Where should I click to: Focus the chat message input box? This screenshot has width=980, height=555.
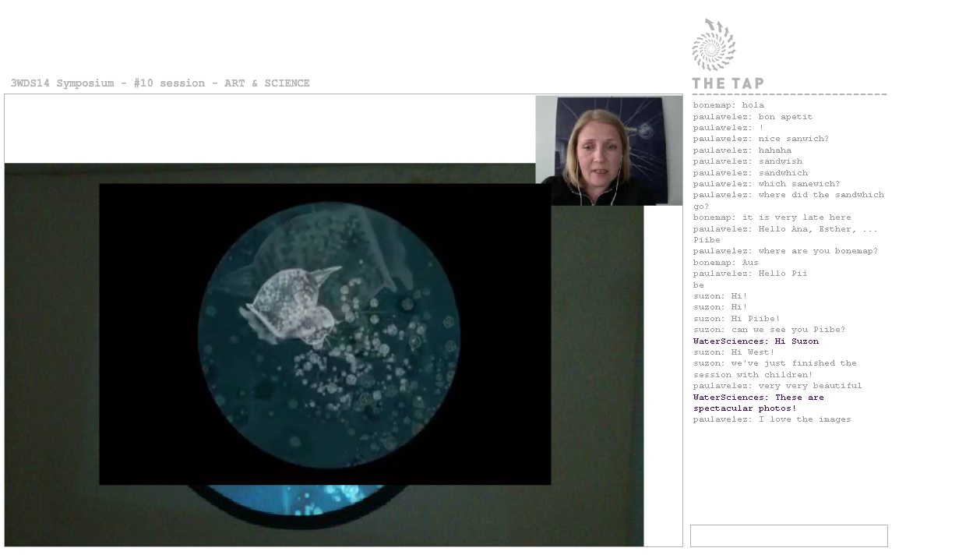(788, 536)
